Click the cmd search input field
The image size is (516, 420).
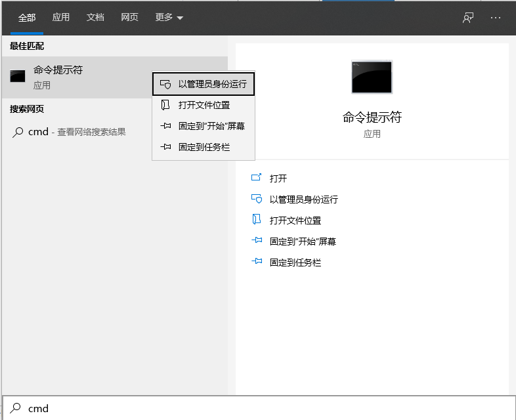263,408
